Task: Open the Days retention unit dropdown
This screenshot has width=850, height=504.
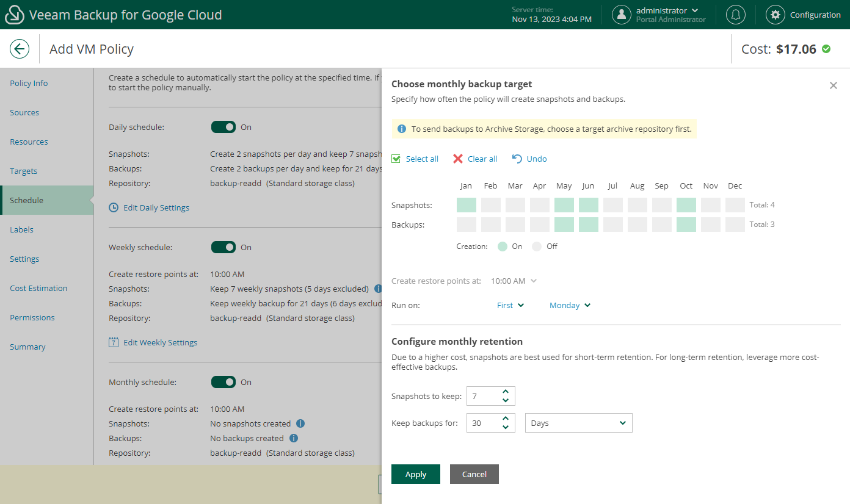Action: point(578,423)
